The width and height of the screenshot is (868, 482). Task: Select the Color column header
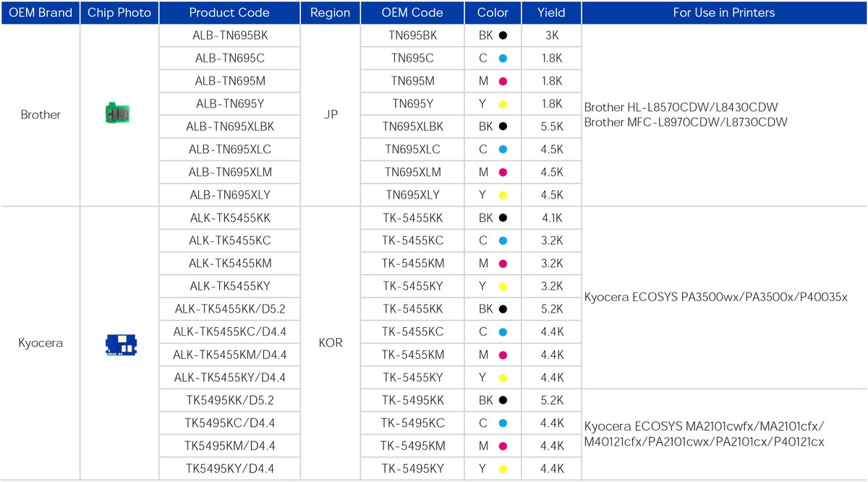click(493, 12)
